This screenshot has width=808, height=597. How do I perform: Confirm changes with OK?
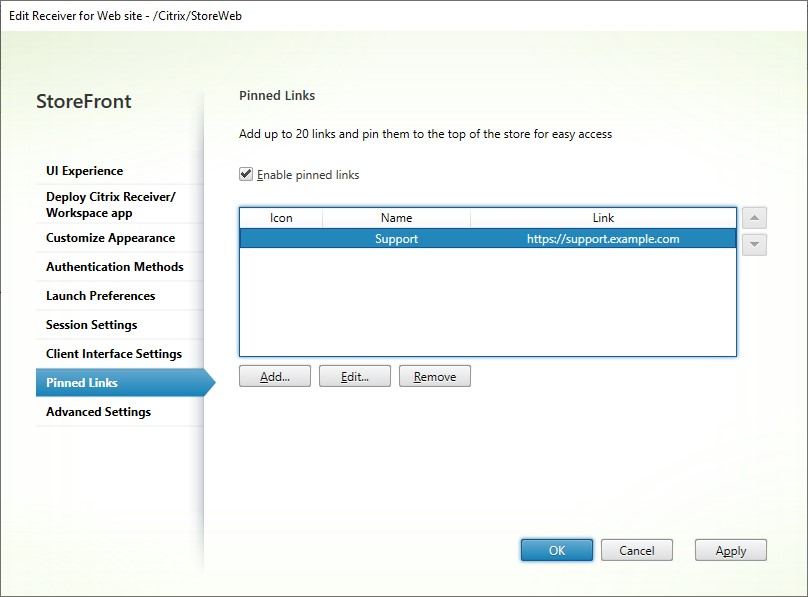[x=557, y=550]
